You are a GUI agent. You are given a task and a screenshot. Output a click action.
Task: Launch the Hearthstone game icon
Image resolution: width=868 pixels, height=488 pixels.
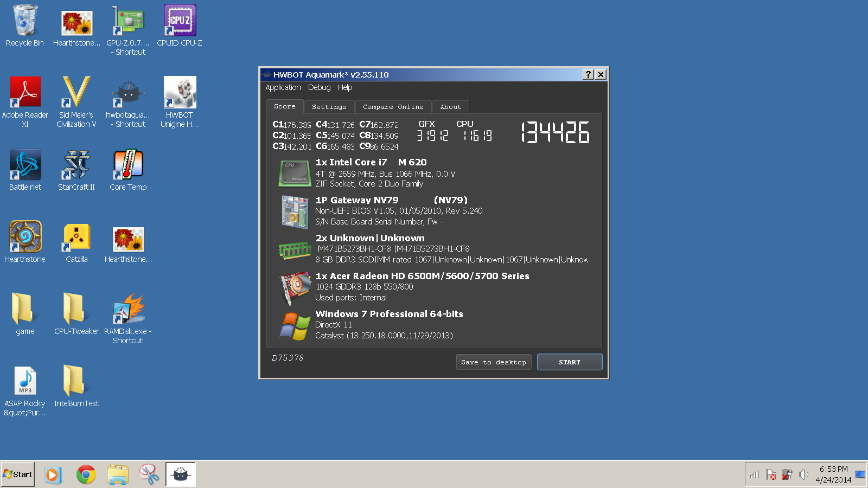click(x=25, y=242)
